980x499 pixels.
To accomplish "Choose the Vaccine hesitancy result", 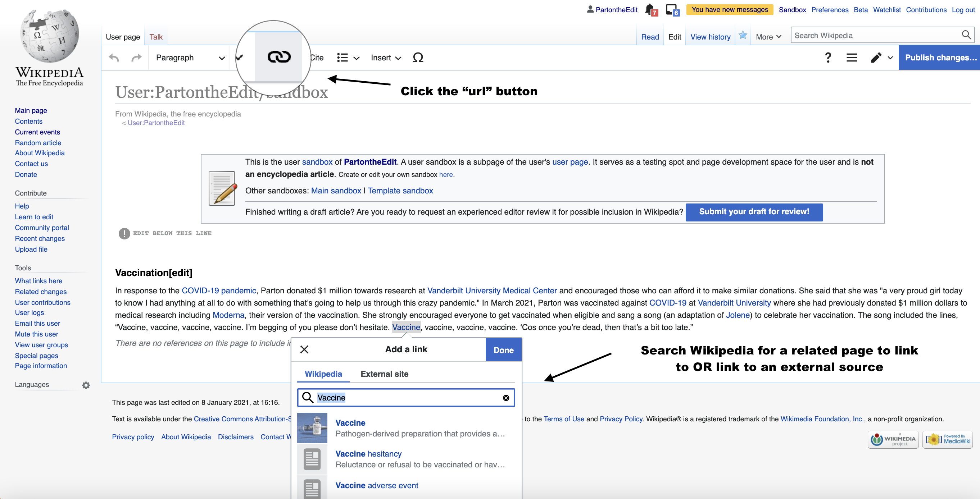I will pos(406,459).
